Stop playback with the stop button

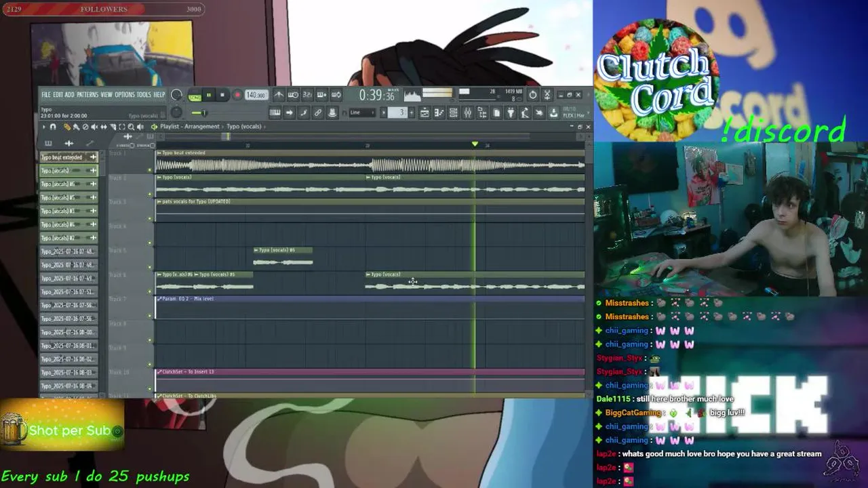coord(222,95)
